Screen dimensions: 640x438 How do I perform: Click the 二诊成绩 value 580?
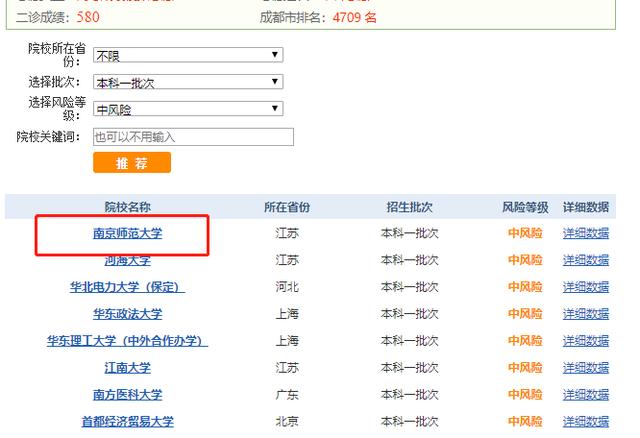(x=88, y=17)
